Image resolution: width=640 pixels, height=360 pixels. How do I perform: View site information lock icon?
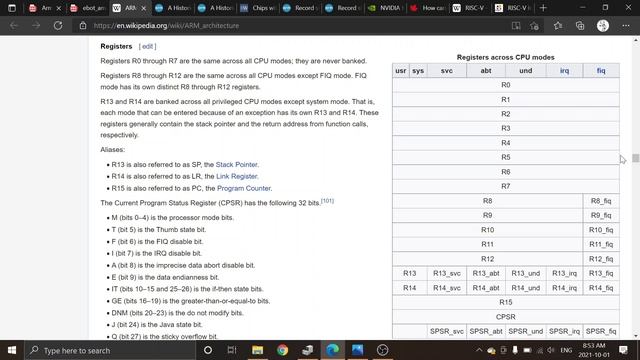83,26
